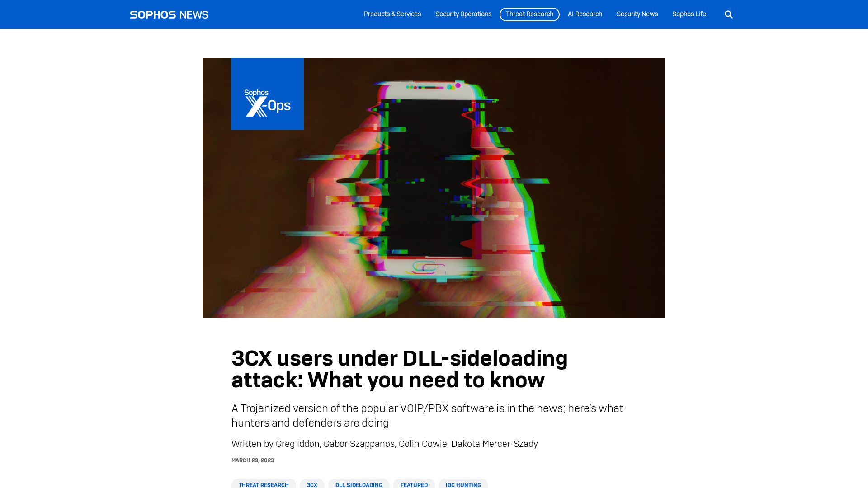Open the Products & Services menu
The width and height of the screenshot is (868, 488).
[x=392, y=14]
